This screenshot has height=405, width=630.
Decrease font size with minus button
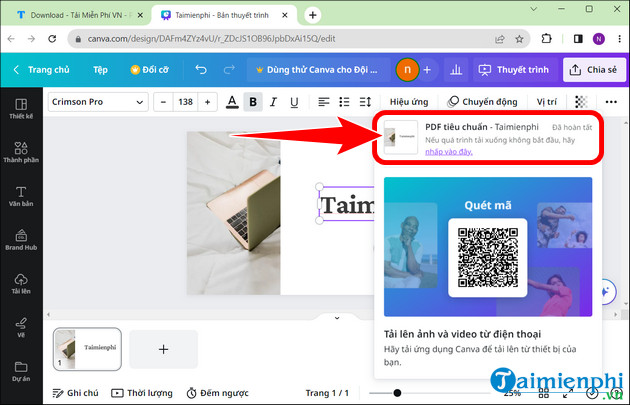[163, 102]
